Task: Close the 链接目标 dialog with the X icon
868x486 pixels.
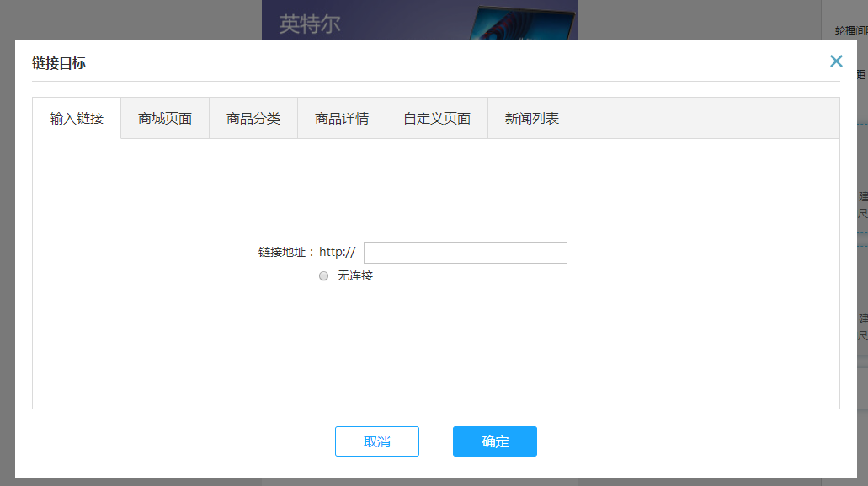Action: tap(835, 61)
